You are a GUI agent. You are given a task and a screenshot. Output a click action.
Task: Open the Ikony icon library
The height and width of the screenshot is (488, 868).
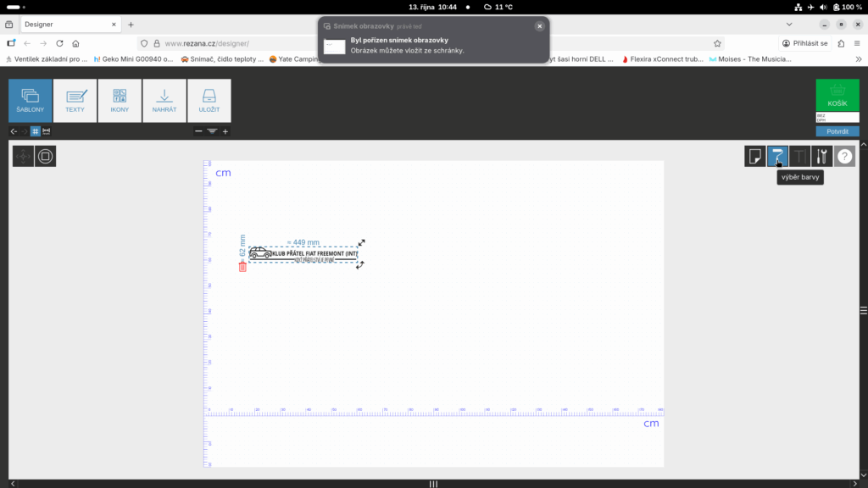point(120,101)
